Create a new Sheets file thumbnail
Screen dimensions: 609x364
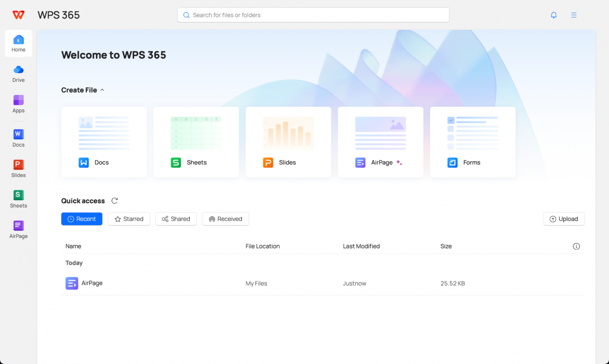196,134
